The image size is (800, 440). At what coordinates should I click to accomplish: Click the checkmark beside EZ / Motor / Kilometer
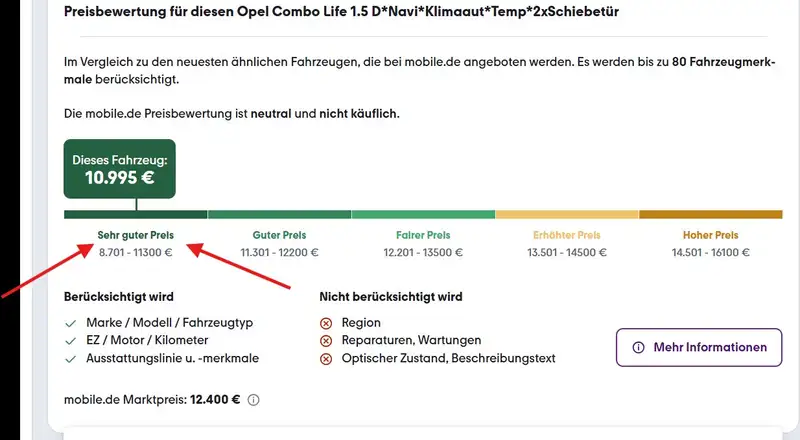click(x=70, y=341)
